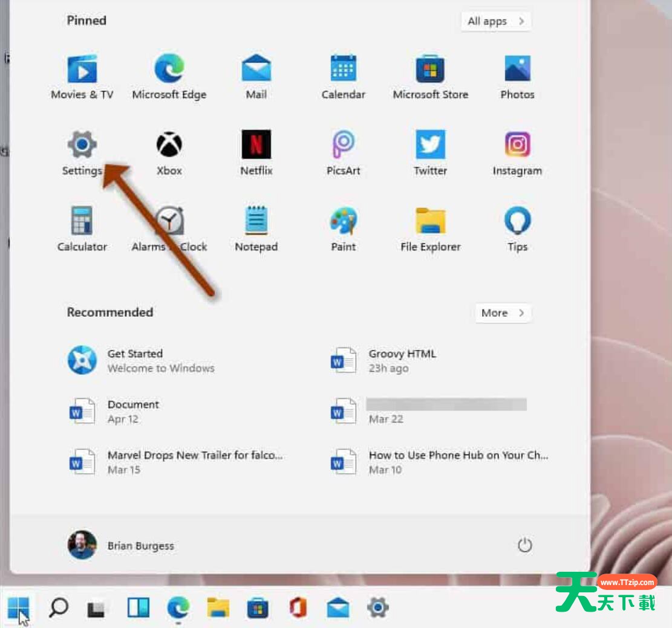This screenshot has width=672, height=628.
Task: Open the Calendar pinned app
Action: pos(344,77)
